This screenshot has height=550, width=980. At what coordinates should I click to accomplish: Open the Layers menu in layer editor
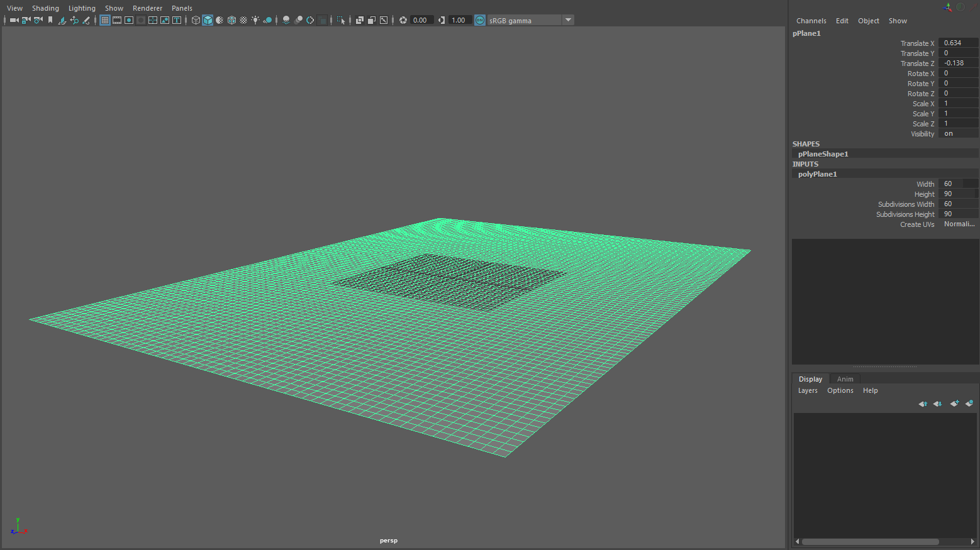(808, 390)
